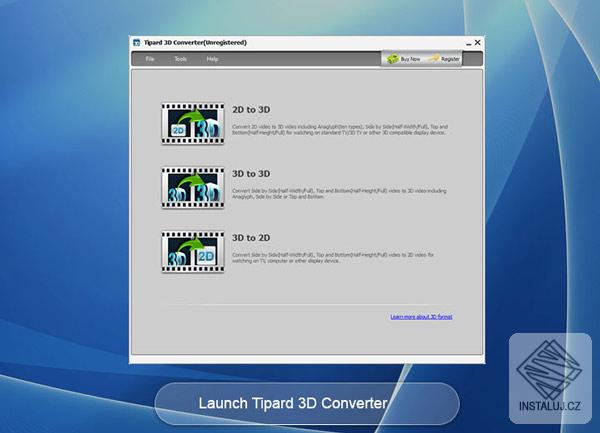Viewport: 600px width, 433px height.
Task: Close the Tipard 3D Converter window
Action: (x=478, y=42)
